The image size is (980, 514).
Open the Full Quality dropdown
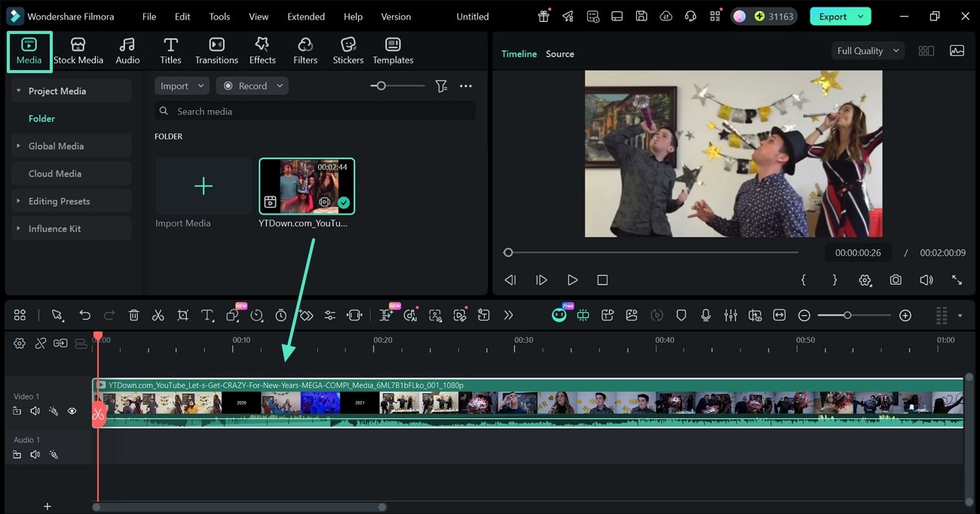pos(865,50)
